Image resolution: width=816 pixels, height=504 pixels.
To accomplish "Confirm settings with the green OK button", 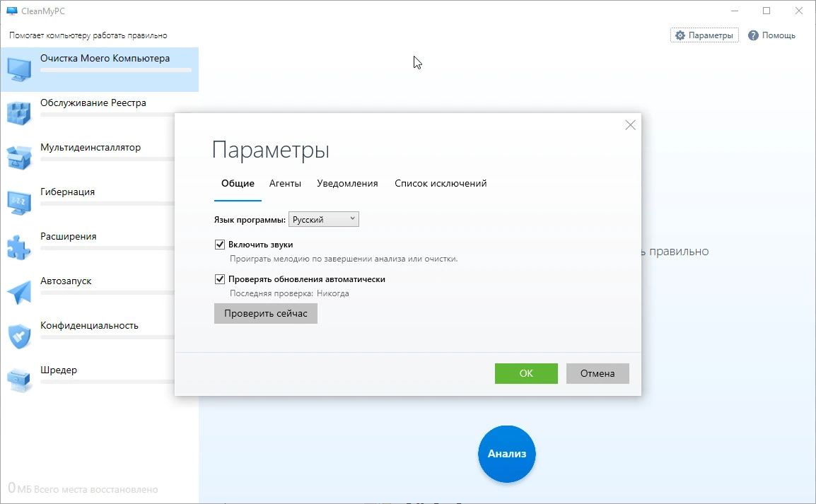I will tap(526, 373).
